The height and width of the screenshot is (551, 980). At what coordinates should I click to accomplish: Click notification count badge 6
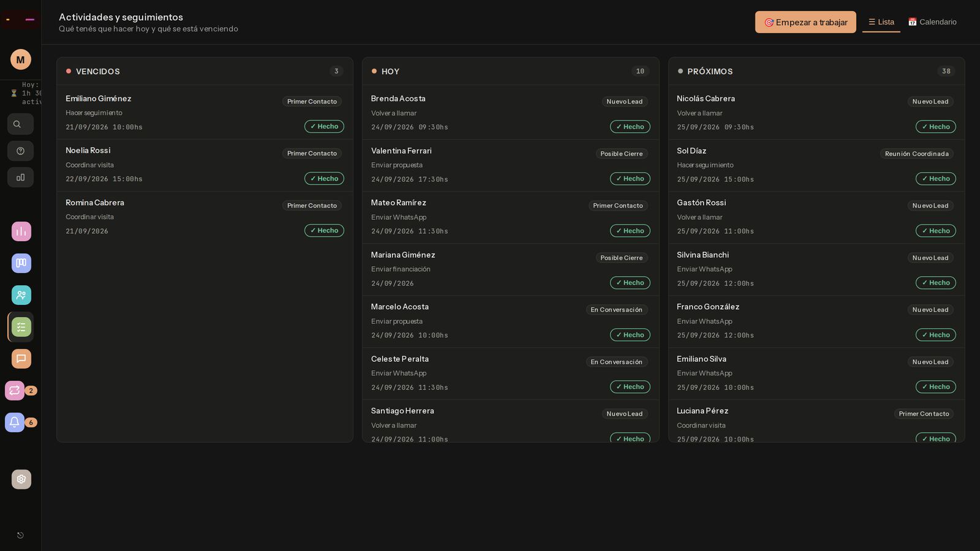tap(31, 422)
